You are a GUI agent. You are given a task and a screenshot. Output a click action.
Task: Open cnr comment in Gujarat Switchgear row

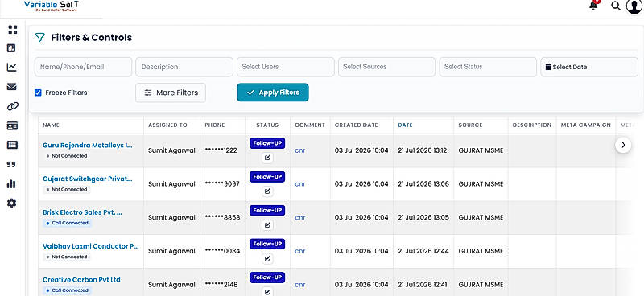click(x=299, y=184)
